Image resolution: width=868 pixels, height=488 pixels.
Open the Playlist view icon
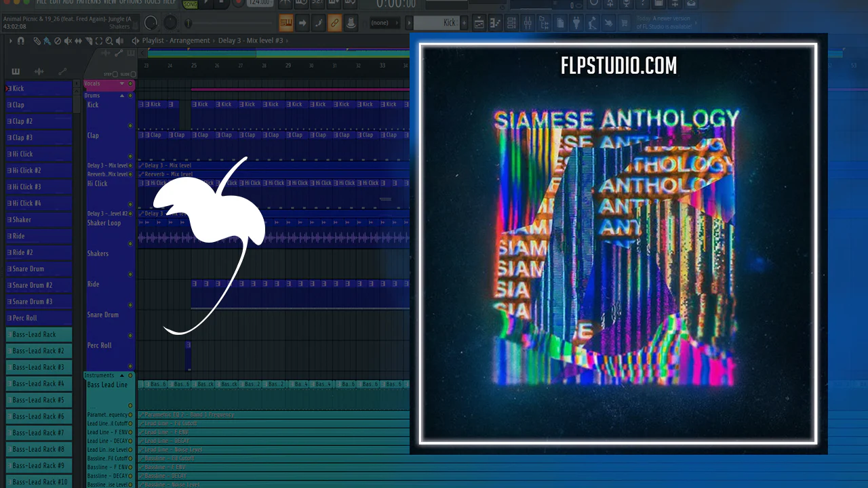click(479, 23)
